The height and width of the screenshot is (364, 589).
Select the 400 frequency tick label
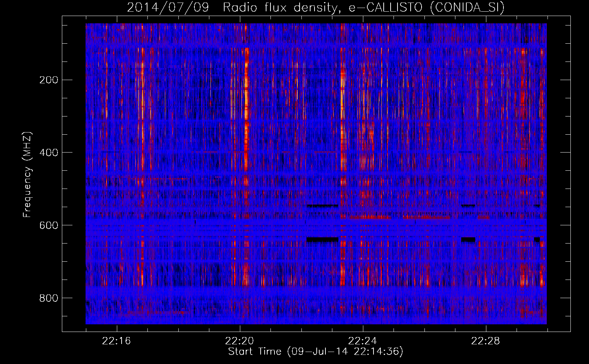click(x=49, y=153)
